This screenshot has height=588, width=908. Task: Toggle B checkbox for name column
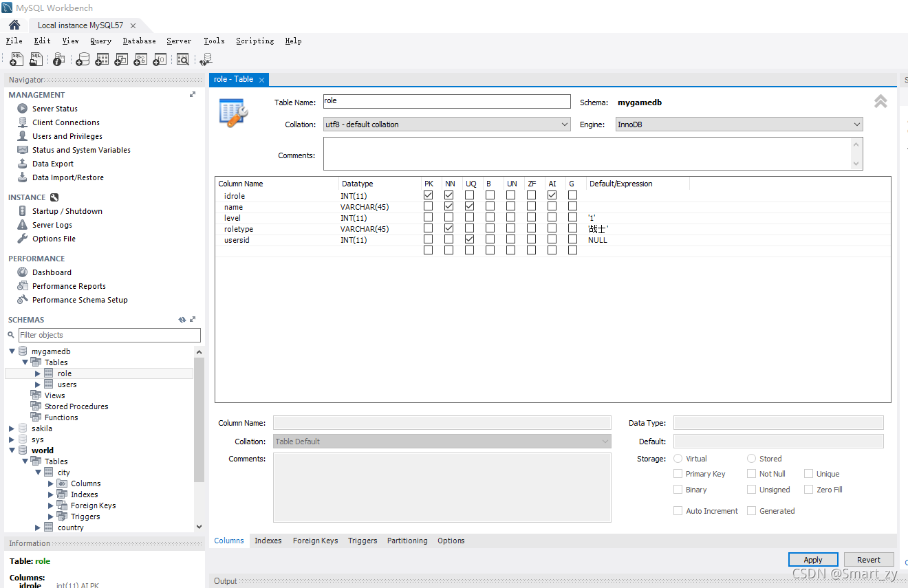coord(490,206)
